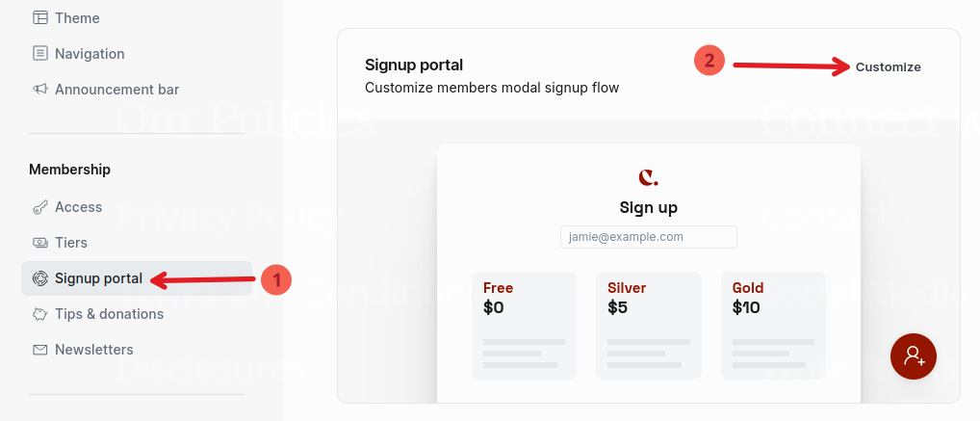980x421 pixels.
Task: Click the Signup portal card heading
Action: 414,66
